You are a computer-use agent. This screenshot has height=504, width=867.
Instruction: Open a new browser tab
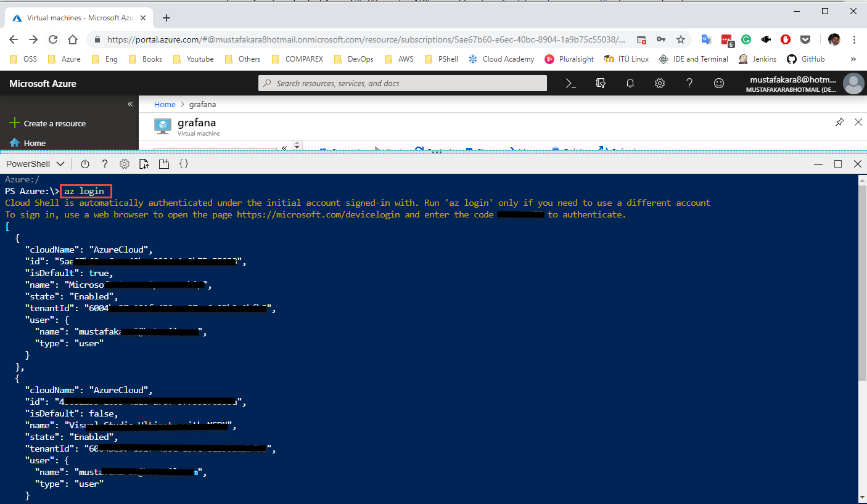click(x=166, y=18)
